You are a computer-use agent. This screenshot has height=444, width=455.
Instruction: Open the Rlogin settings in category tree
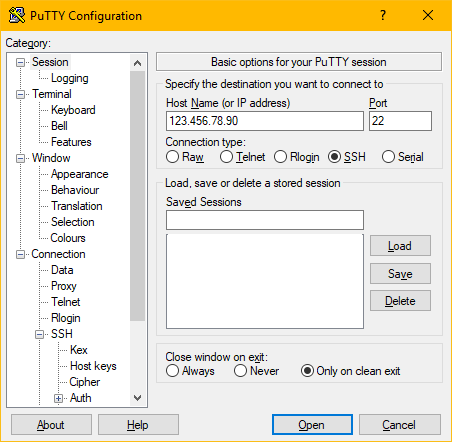pyautogui.click(x=66, y=318)
